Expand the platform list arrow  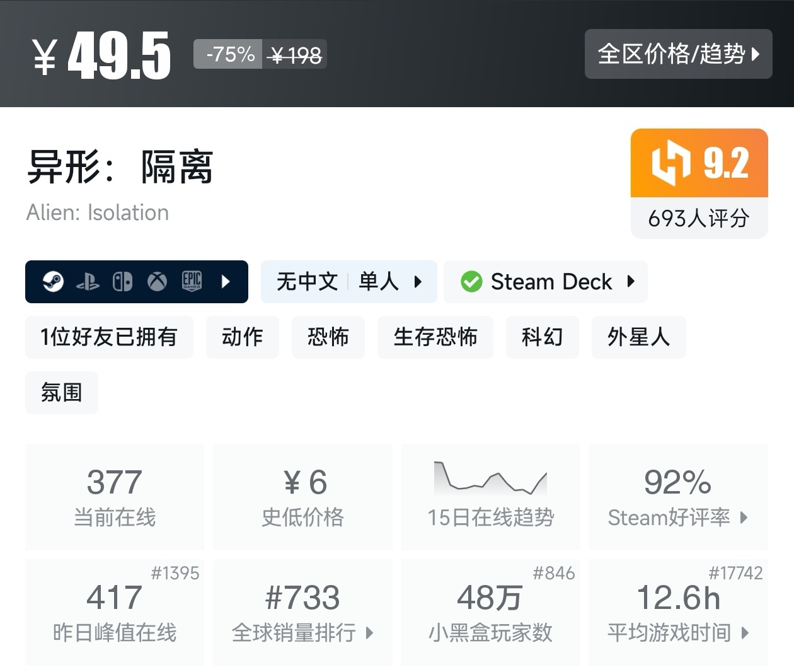[226, 282]
